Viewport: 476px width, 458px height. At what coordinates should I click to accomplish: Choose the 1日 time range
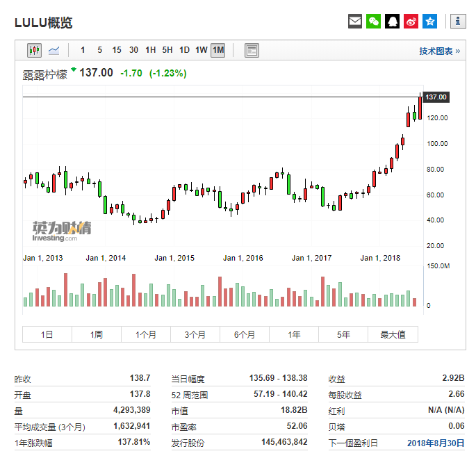[47, 334]
